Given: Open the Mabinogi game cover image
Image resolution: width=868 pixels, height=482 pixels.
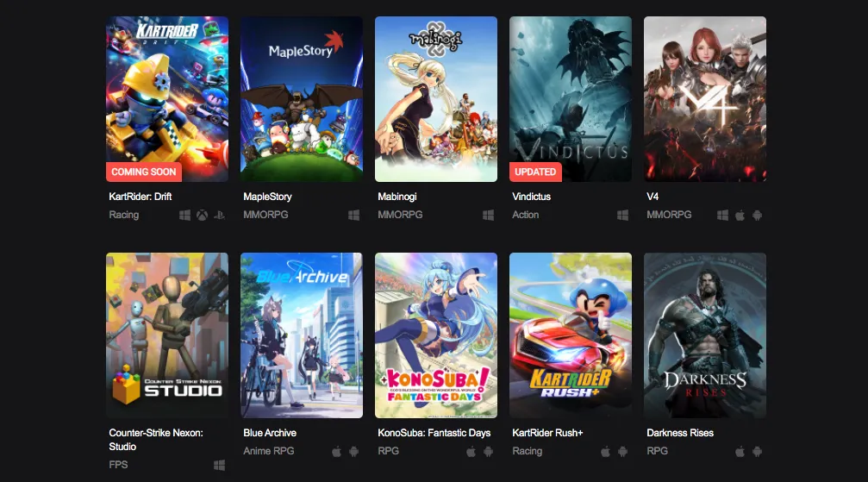Looking at the screenshot, I should click(x=436, y=99).
